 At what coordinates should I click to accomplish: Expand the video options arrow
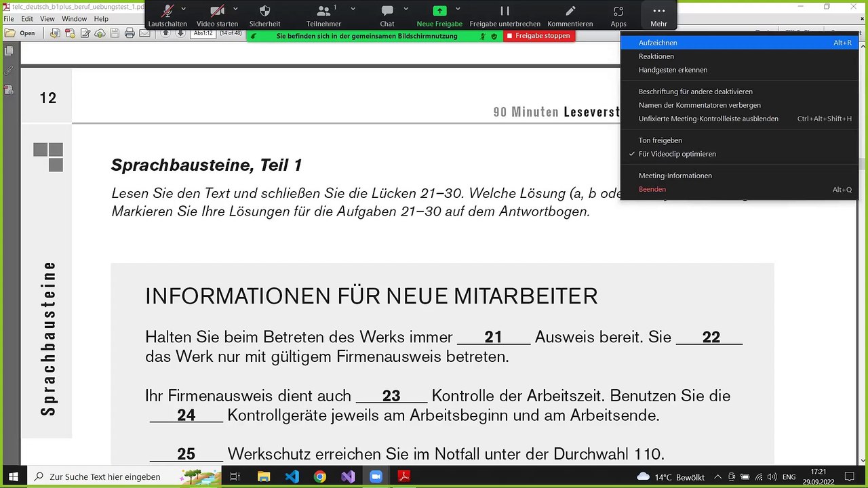(235, 9)
